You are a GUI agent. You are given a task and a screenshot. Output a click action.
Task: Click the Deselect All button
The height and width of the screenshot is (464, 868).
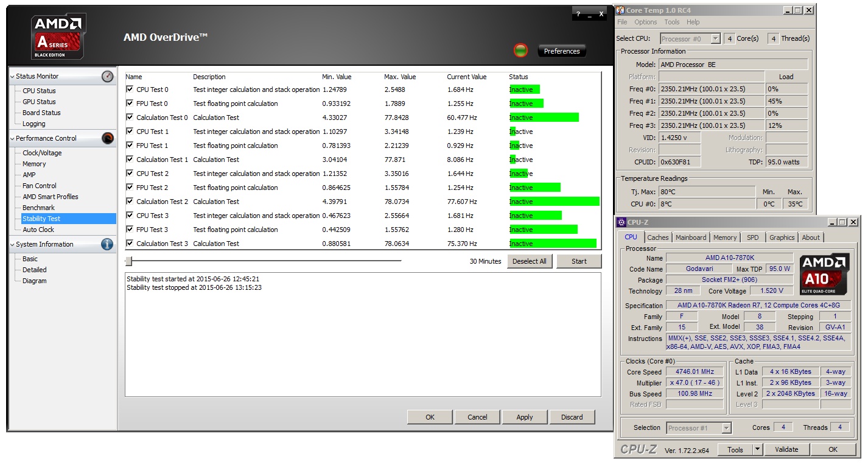[530, 261]
